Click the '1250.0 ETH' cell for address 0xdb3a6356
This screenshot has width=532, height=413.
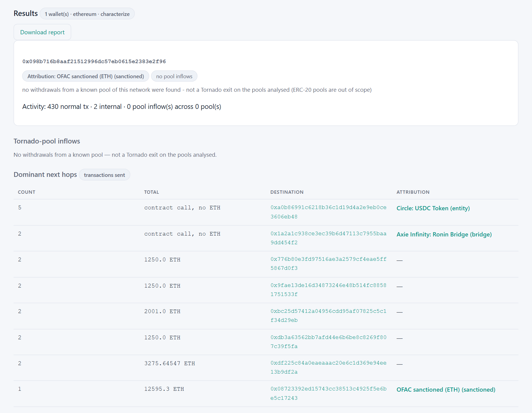pos(162,337)
